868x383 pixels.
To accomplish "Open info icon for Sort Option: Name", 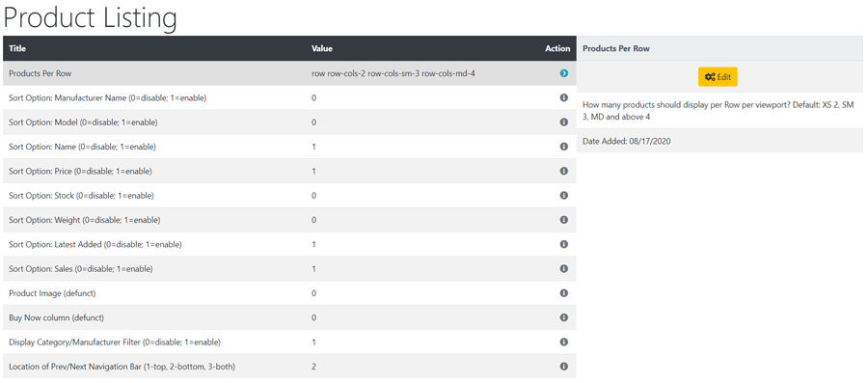I will pos(564,146).
